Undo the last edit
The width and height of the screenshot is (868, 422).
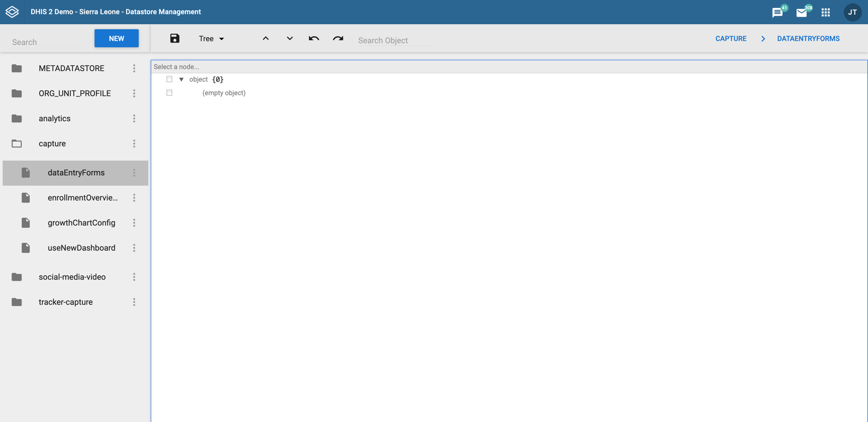click(x=314, y=38)
